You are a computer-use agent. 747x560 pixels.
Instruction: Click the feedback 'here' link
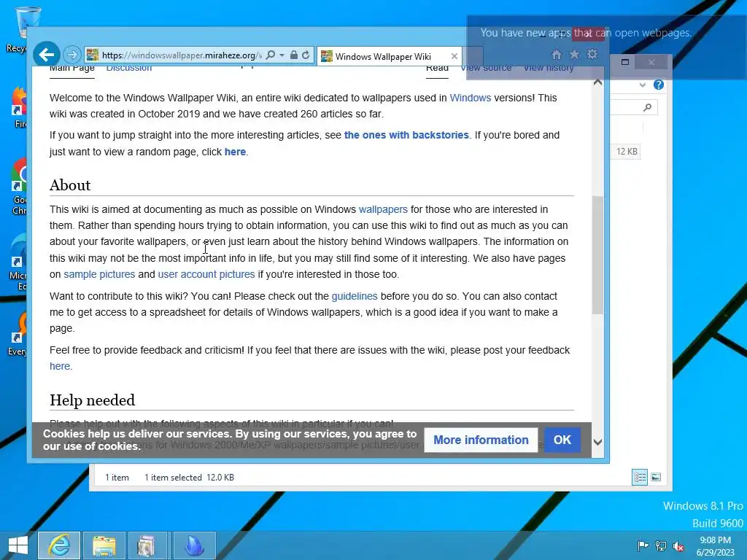click(60, 366)
